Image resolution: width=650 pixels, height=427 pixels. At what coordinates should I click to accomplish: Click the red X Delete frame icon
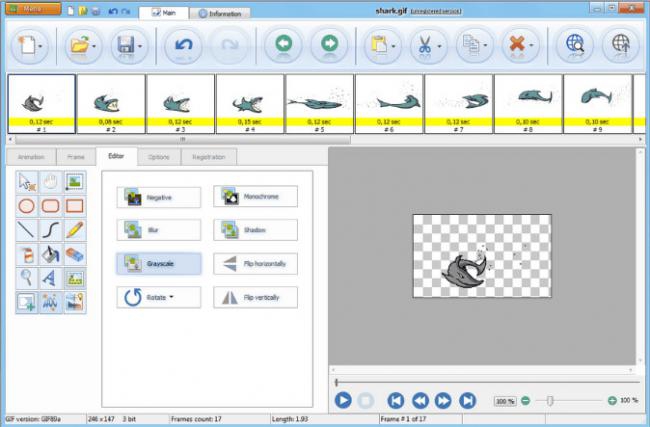click(x=517, y=44)
